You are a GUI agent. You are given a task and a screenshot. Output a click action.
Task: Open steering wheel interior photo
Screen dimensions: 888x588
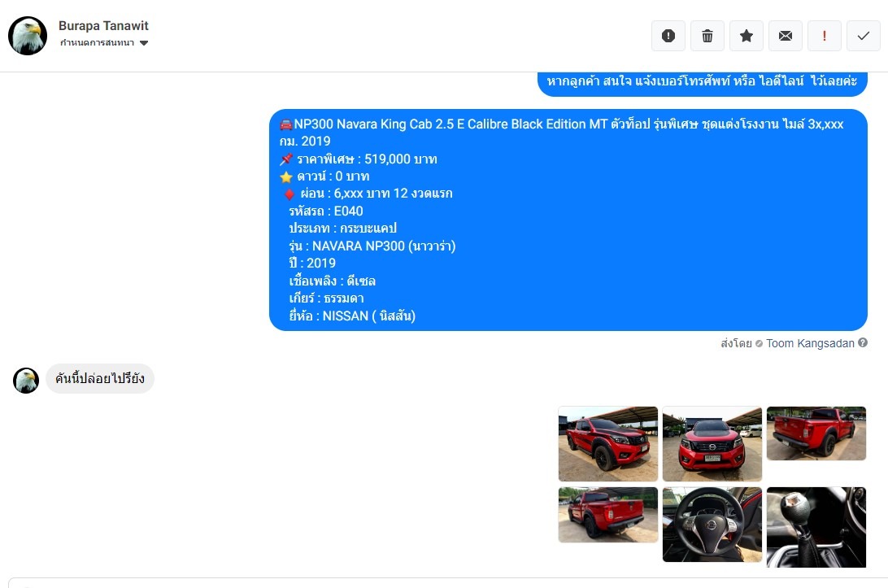pyautogui.click(x=712, y=525)
